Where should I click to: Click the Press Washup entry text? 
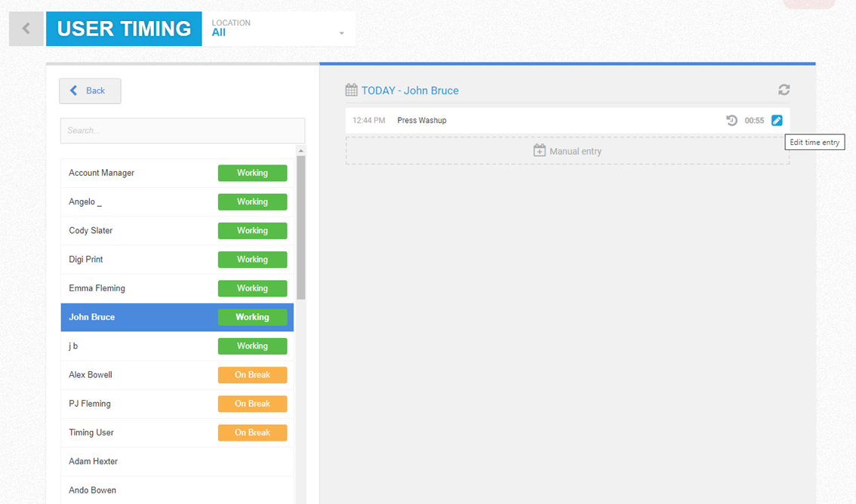(421, 121)
